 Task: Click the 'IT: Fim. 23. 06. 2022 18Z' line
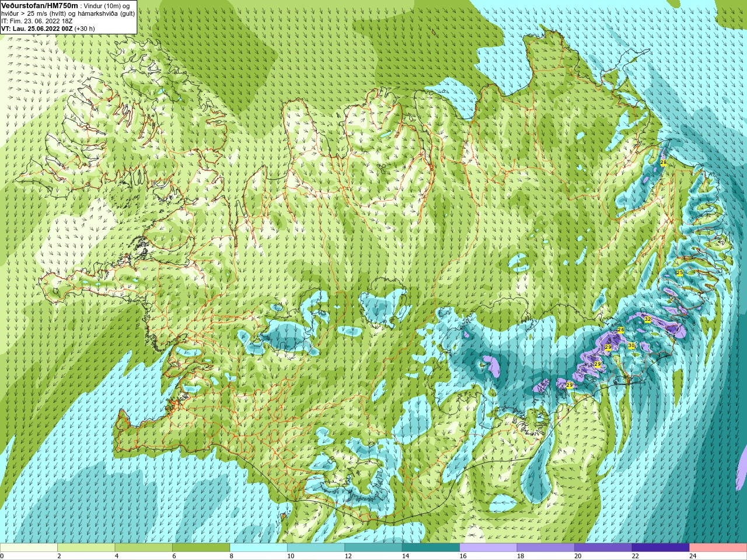37,21
